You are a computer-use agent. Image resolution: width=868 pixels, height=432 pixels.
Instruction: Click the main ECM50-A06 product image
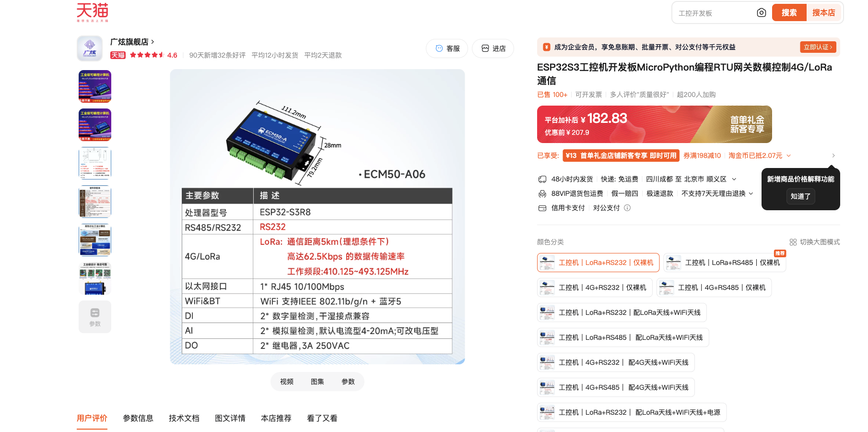pyautogui.click(x=317, y=217)
